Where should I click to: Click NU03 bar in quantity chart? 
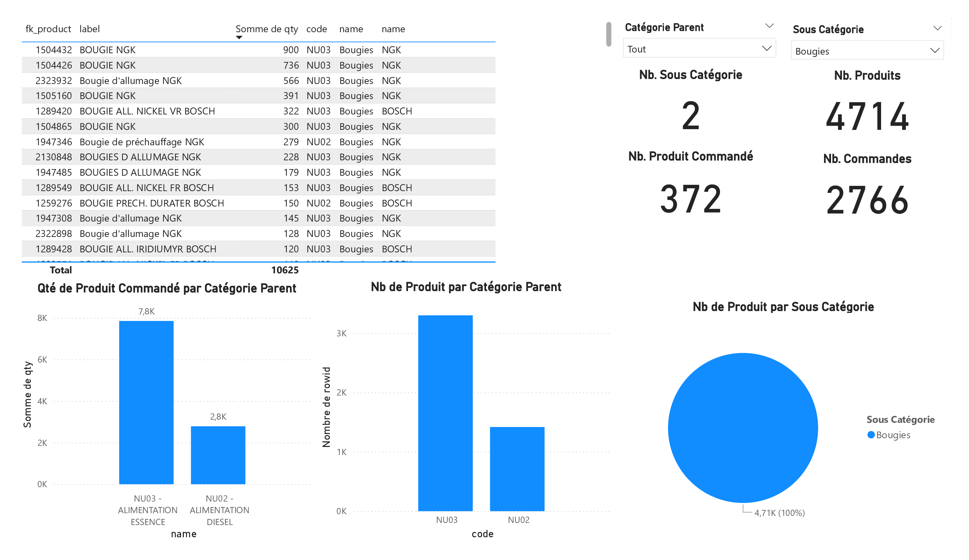pos(146,402)
